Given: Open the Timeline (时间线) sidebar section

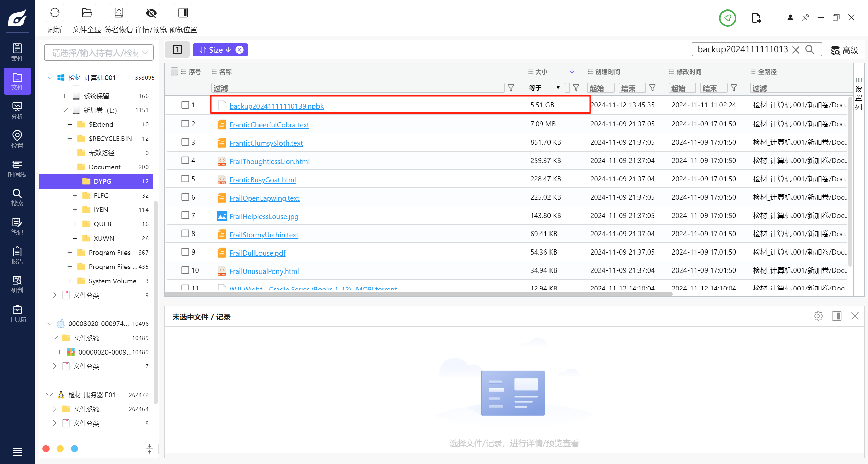Looking at the screenshot, I should [x=17, y=169].
